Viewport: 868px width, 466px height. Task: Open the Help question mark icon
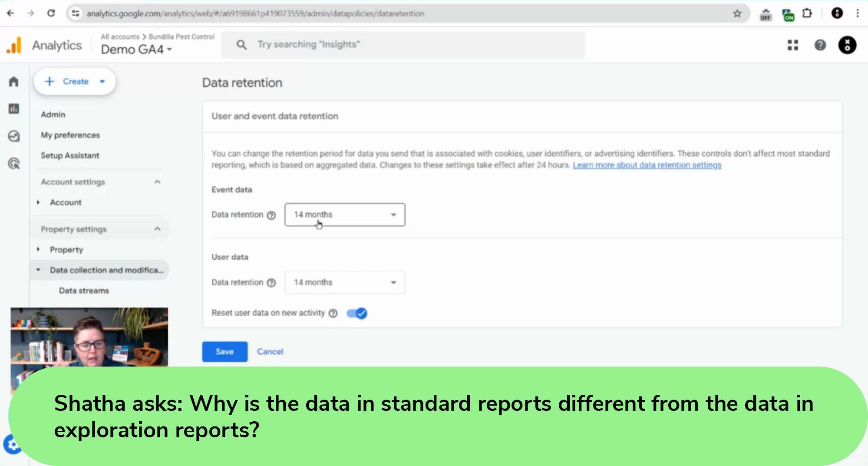pyautogui.click(x=820, y=45)
